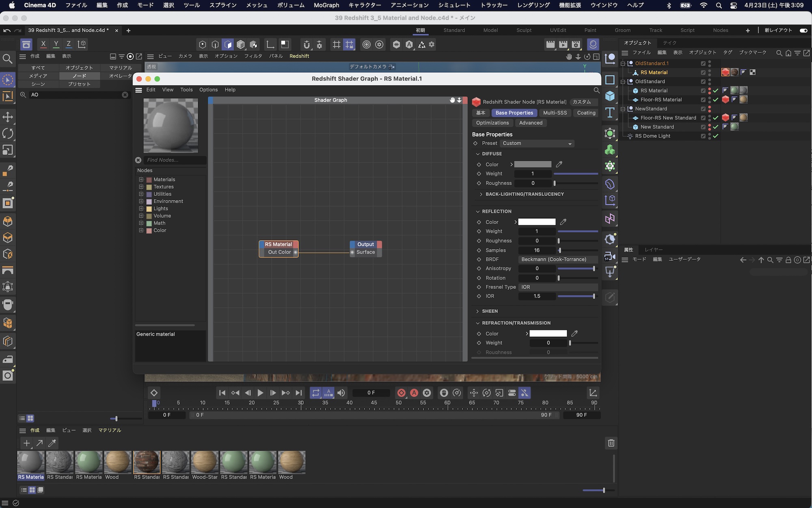Click the ノード filter button
Screen dimensions: 812x508
(79, 76)
